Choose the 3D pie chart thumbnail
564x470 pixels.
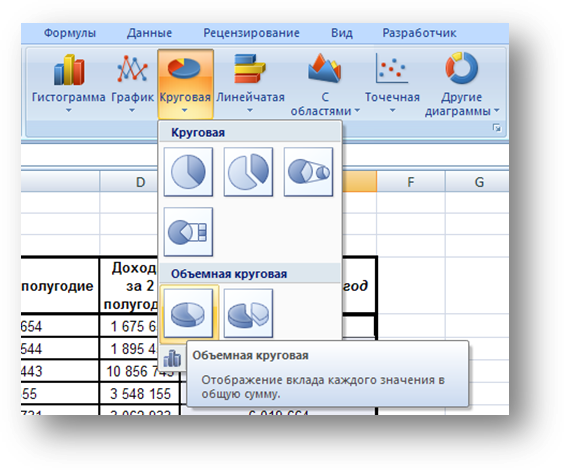pyautogui.click(x=188, y=314)
